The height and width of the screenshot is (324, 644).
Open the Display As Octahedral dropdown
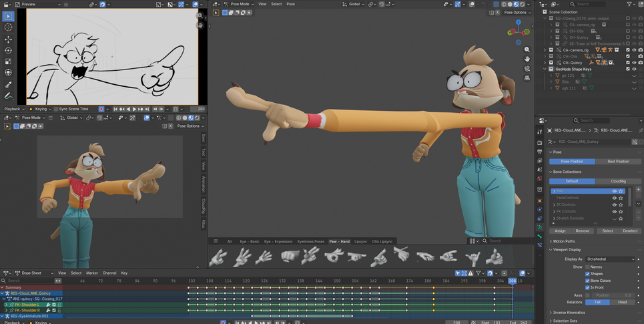(x=610, y=259)
